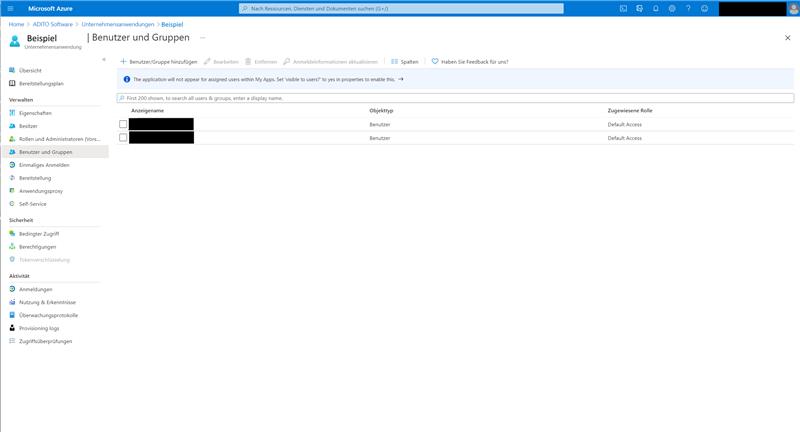Open the feedback smiley icon
The height and width of the screenshot is (432, 800).
pyautogui.click(x=705, y=9)
